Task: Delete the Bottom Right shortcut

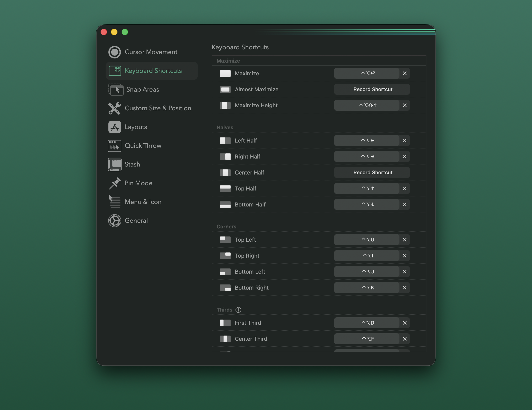Action: point(405,288)
